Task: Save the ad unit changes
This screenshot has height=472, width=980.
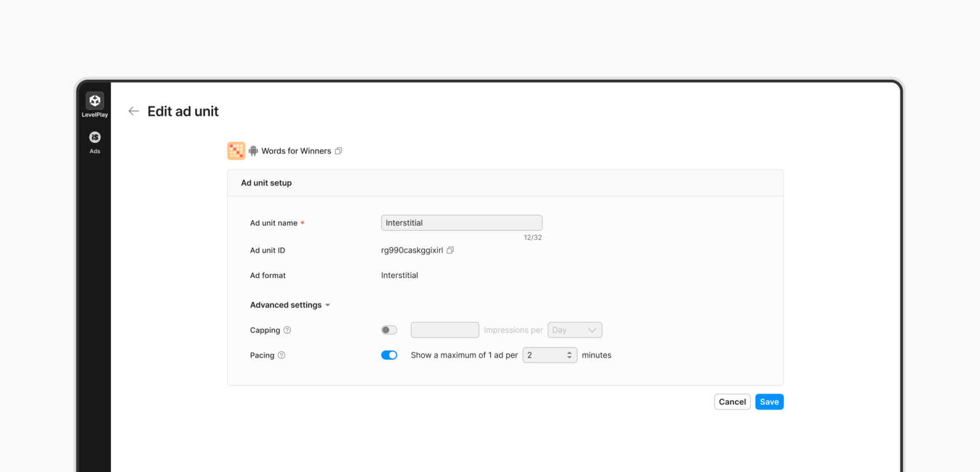Action: coord(769,401)
